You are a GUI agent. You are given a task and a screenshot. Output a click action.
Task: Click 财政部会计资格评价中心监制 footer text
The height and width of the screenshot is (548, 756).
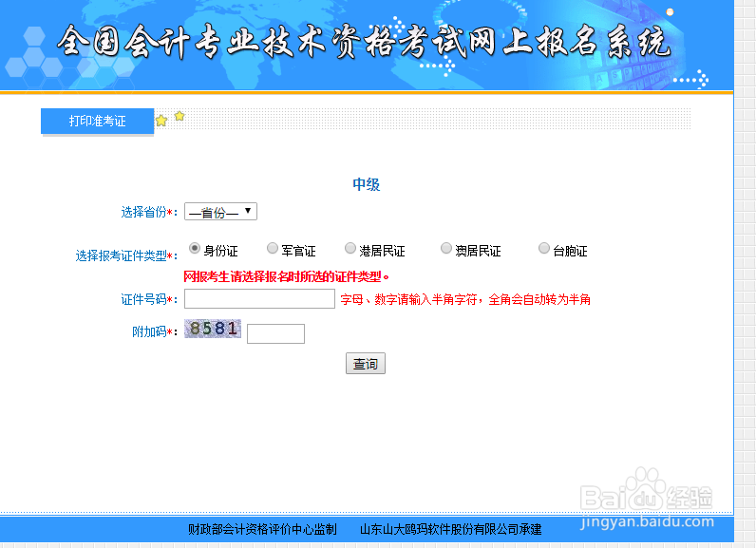[262, 529]
